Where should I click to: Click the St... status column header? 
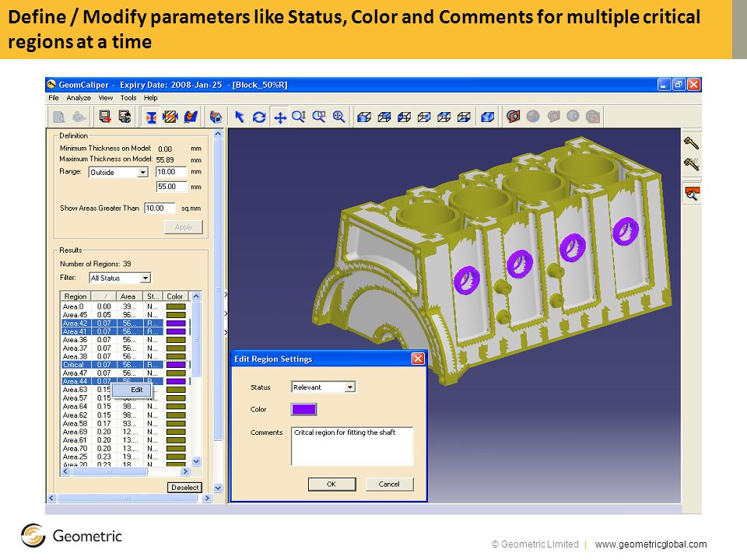(x=153, y=296)
